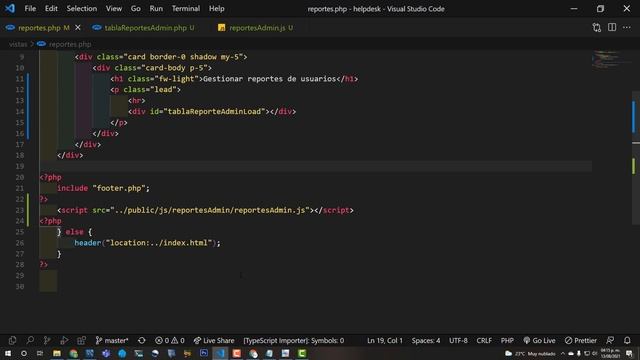This screenshot has width=640, height=360.
Task: Open the Terminal menu
Action: [x=186, y=9]
